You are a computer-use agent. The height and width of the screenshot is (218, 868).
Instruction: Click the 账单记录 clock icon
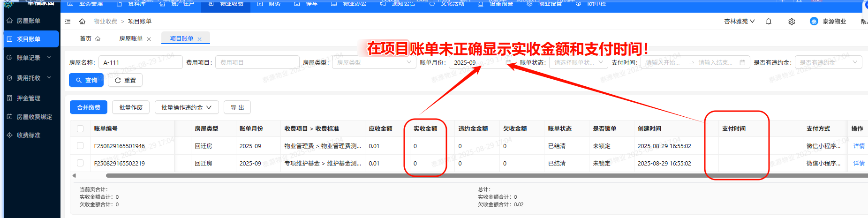9,58
